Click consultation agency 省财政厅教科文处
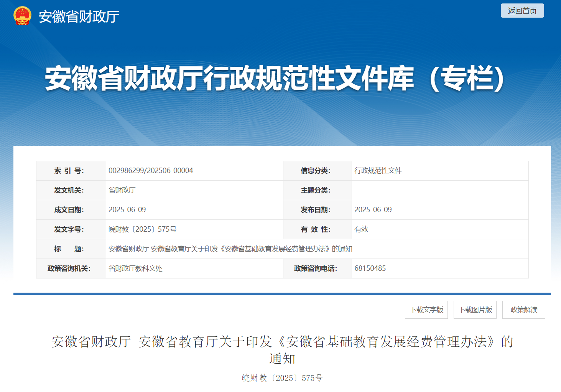Screen dimensions: 561x392 tap(135, 268)
